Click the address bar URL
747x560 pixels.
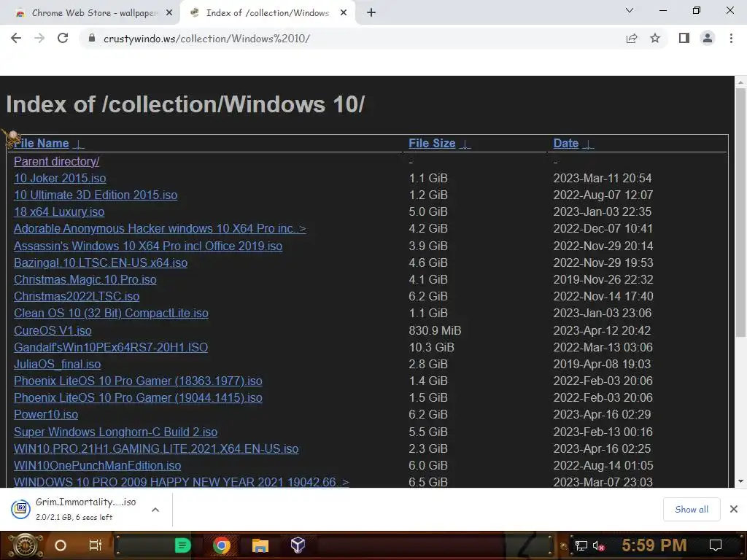click(x=206, y=39)
